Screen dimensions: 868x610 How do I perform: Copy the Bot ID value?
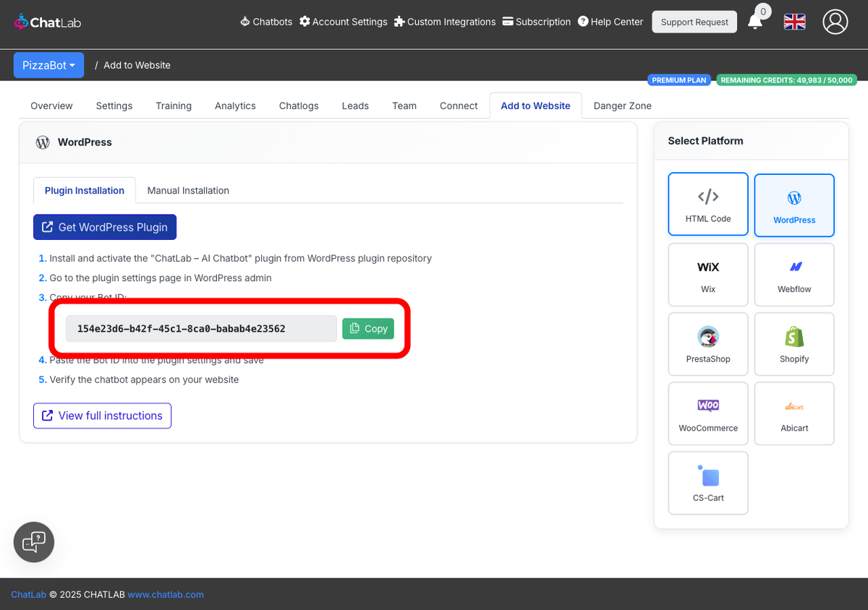368,328
